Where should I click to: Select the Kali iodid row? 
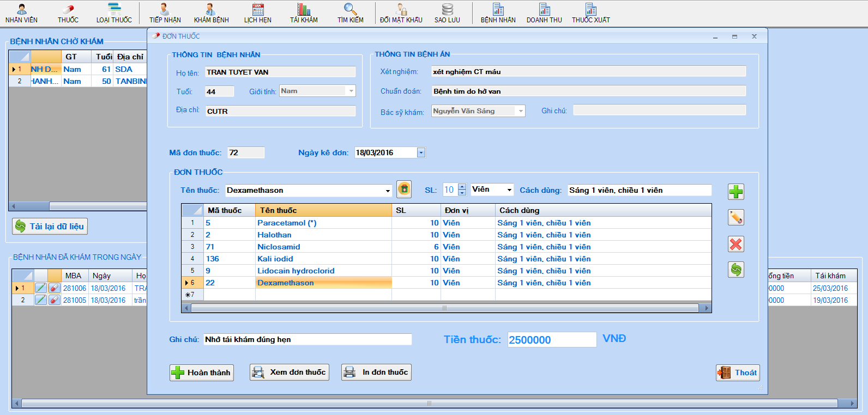coord(446,259)
